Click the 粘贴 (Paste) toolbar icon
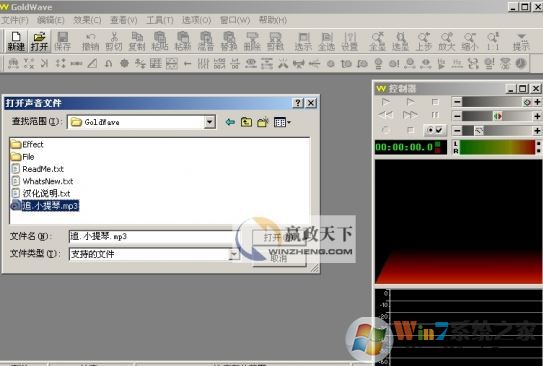The height and width of the screenshot is (366, 543). coord(160,41)
